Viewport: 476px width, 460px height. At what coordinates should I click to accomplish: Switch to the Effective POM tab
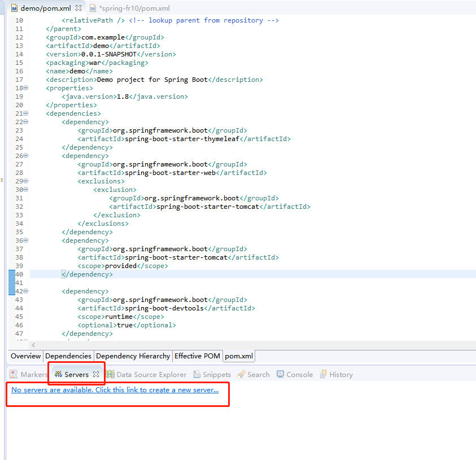click(x=197, y=356)
